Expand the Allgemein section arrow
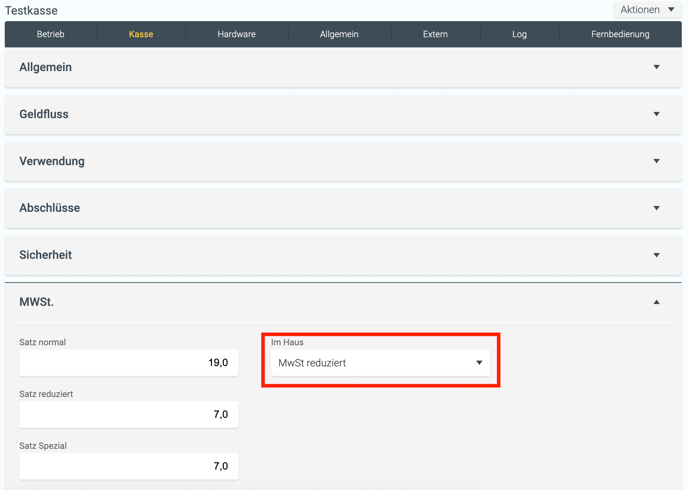688x490 pixels. (x=656, y=67)
